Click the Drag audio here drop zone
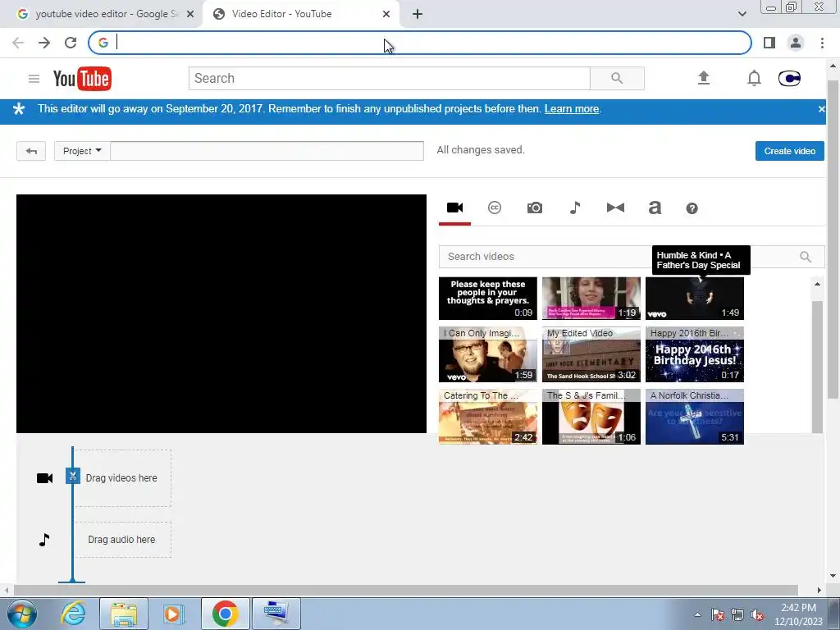Screen dimensions: 840x630 123,540
